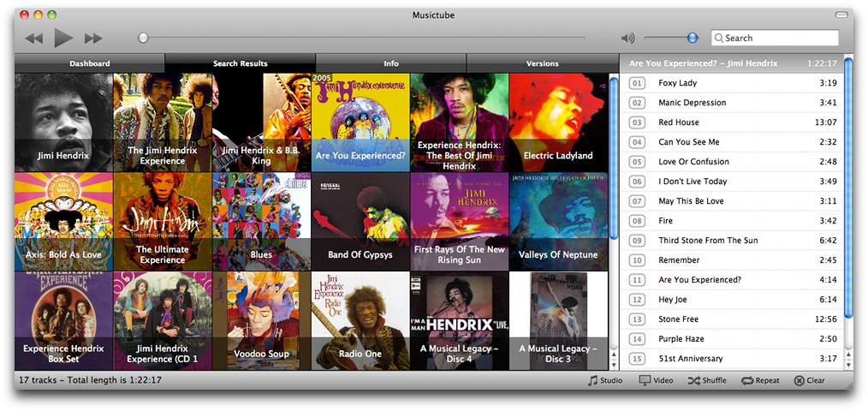Click the playlist header Are You Experienced? – Jimi Hendrix
The height and width of the screenshot is (411, 868).
732,63
